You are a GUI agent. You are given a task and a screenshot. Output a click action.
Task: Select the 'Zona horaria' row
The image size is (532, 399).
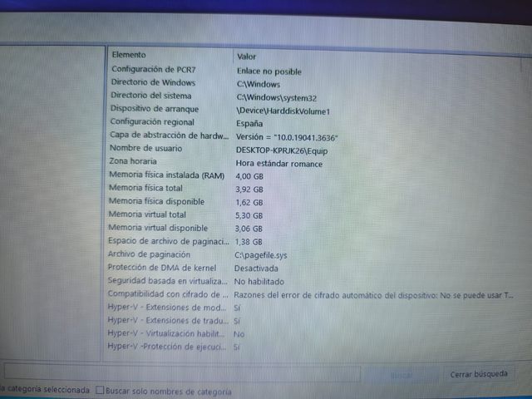tap(134, 161)
